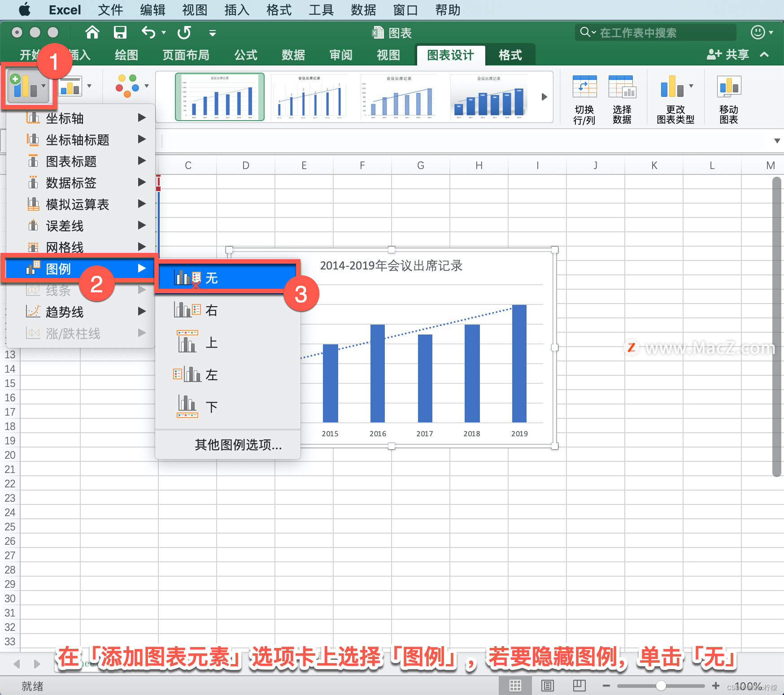Image resolution: width=784 pixels, height=695 pixels.
Task: Click the Select Data icon (选择数据)
Action: [622, 87]
